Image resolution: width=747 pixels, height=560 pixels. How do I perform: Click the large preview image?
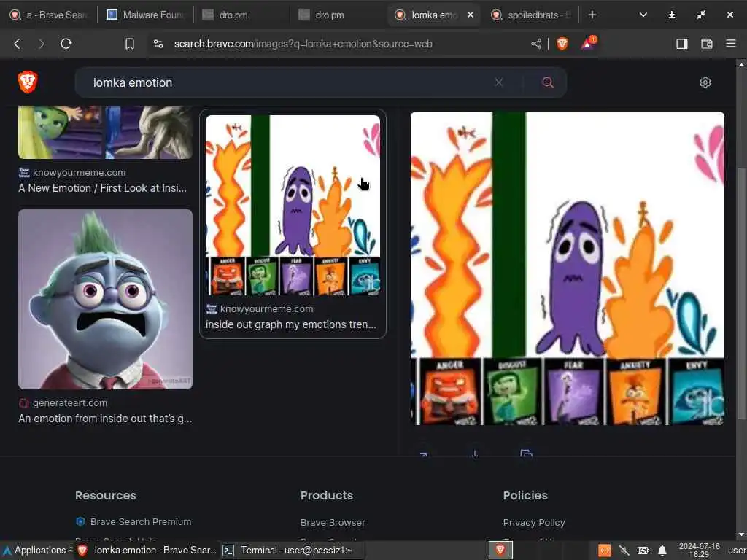click(x=568, y=268)
